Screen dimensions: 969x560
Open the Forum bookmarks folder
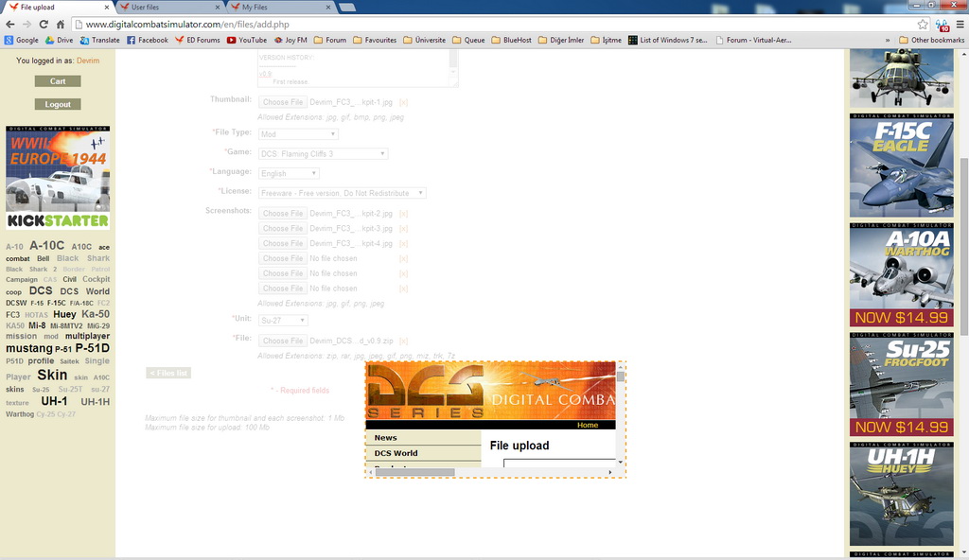click(330, 40)
